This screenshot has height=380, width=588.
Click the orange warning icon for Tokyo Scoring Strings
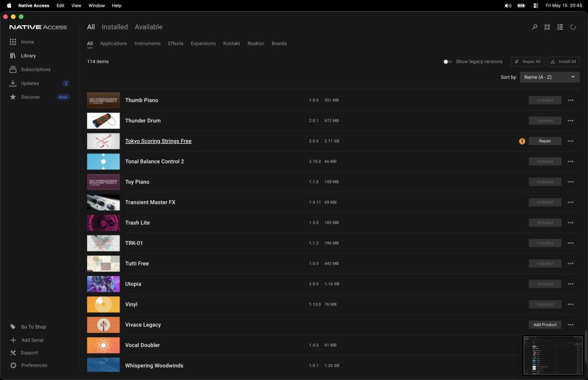(x=522, y=141)
